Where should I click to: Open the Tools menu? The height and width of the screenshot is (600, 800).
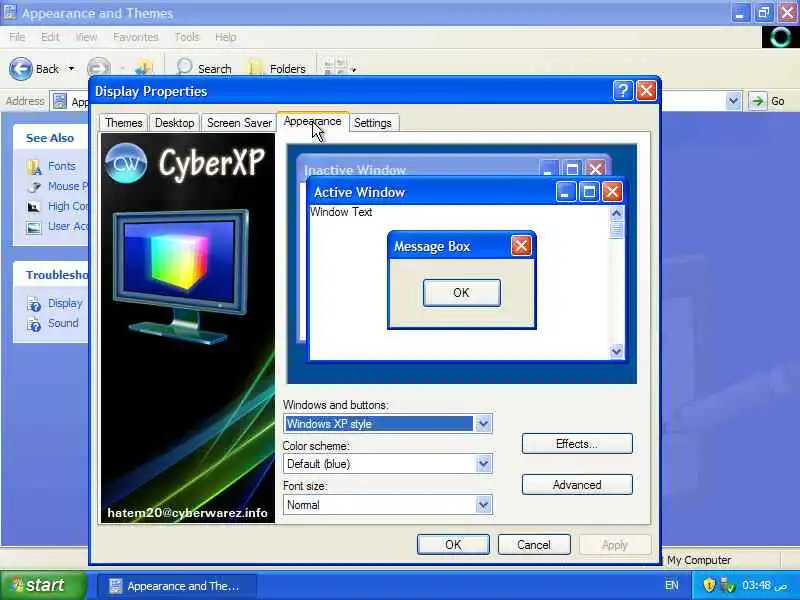pos(187,37)
